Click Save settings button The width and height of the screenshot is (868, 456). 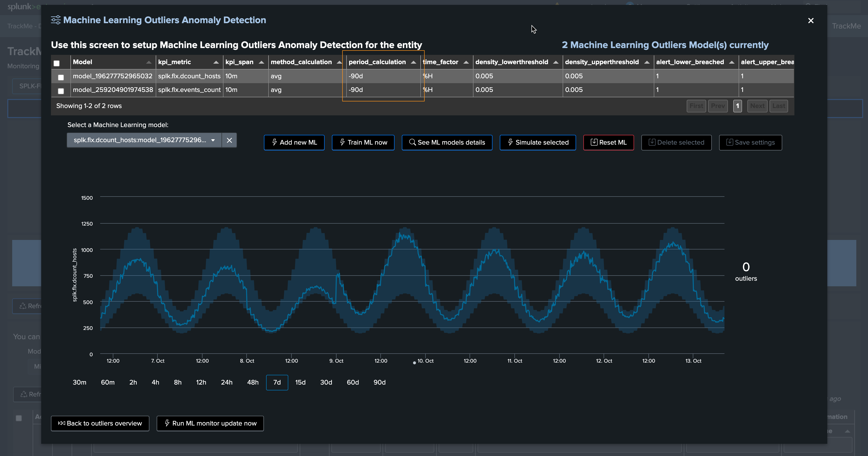(750, 142)
